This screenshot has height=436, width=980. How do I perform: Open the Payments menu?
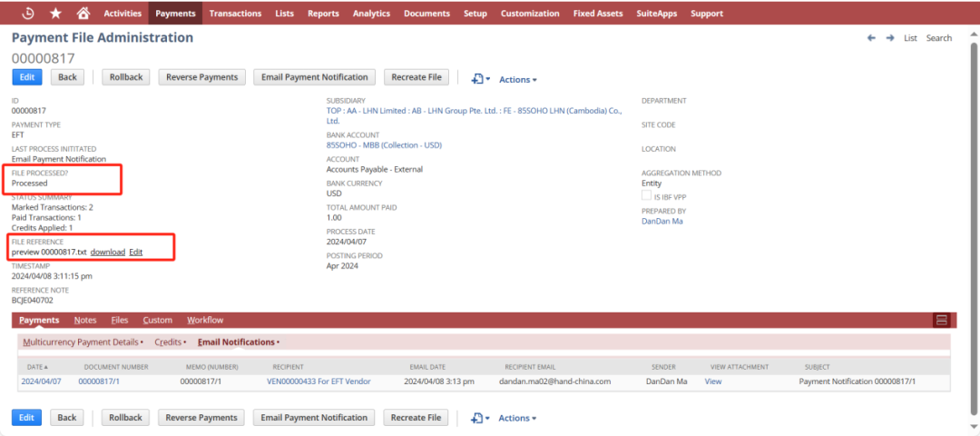pos(176,13)
